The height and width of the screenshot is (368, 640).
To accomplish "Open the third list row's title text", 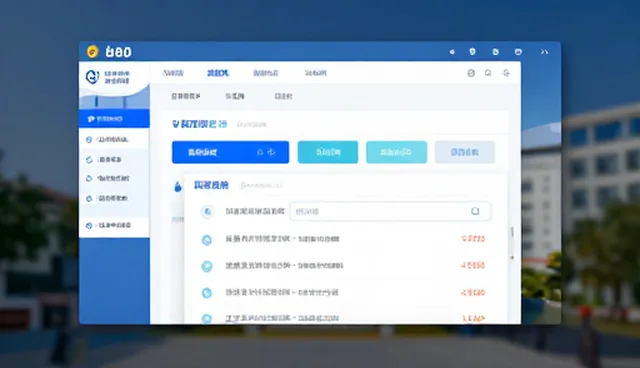I will (x=282, y=292).
